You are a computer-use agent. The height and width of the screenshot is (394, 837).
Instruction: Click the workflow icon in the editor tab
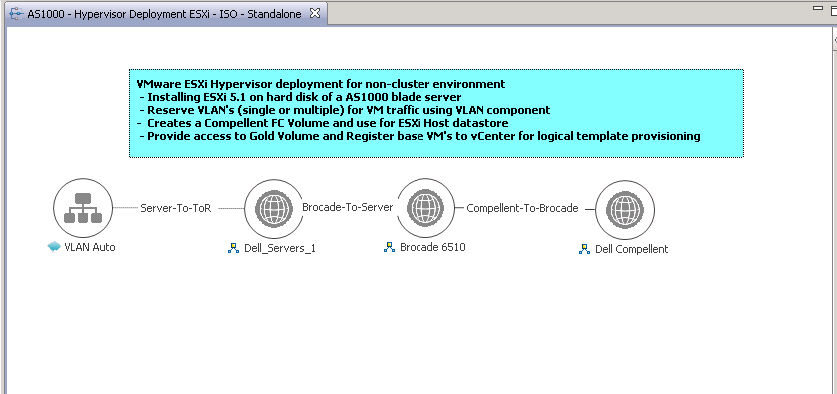pos(17,14)
